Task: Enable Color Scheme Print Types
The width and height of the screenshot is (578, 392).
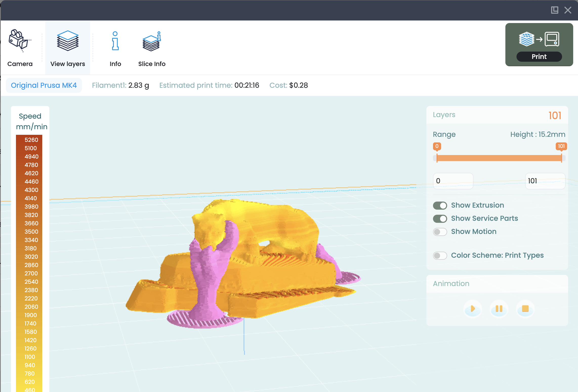Action: [439, 255]
